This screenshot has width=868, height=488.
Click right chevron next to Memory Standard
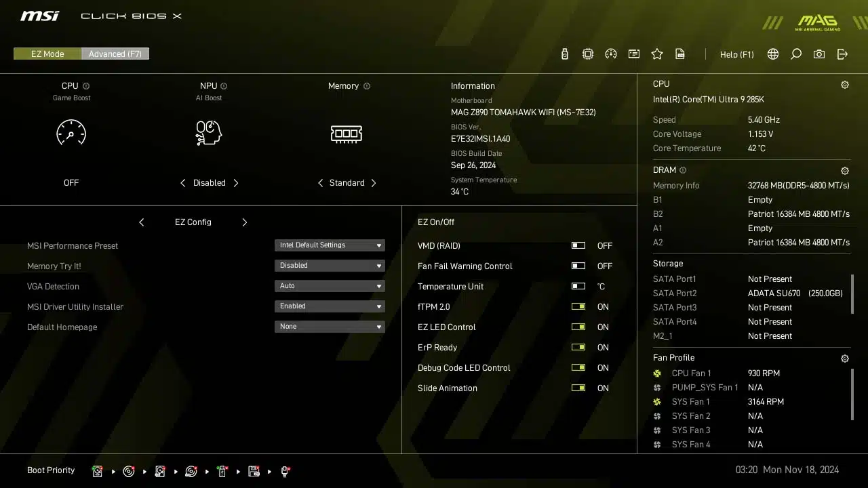[x=374, y=183]
